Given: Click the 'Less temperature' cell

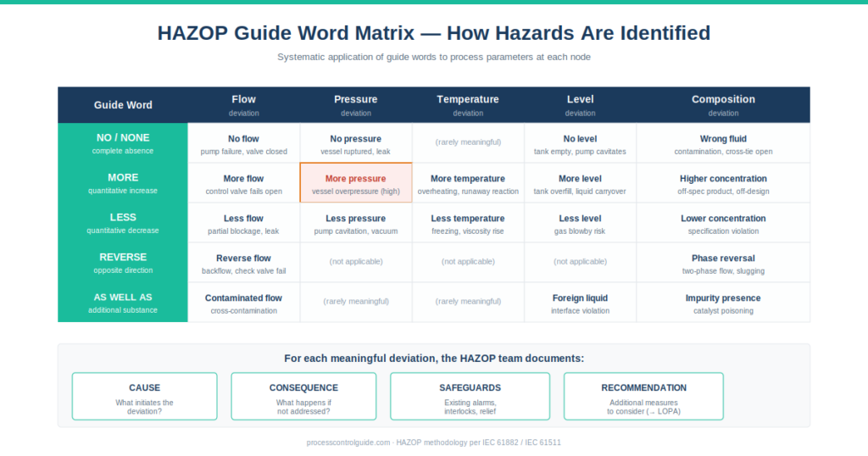Looking at the screenshot, I should click(468, 222).
